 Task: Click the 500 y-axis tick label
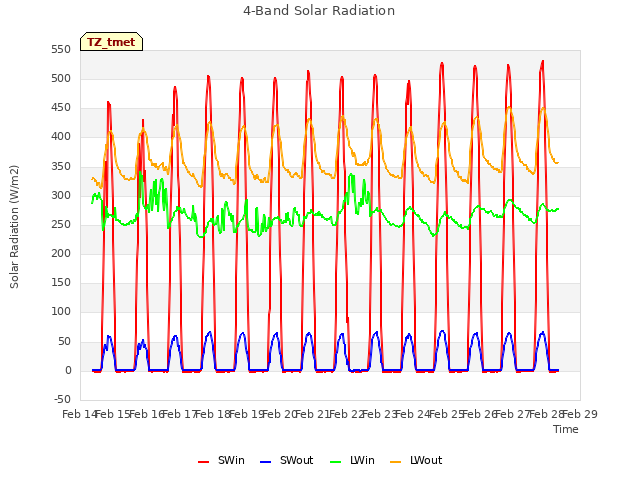pyautogui.click(x=61, y=79)
